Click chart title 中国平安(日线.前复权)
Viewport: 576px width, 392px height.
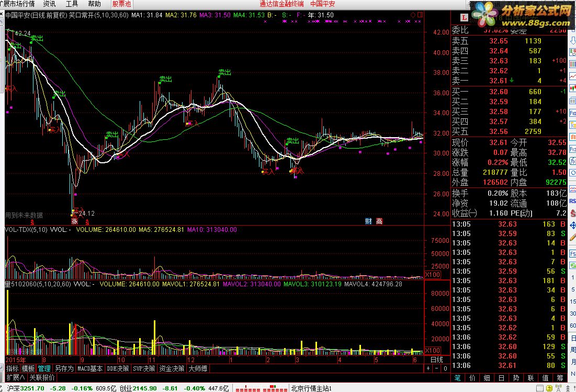37,15
